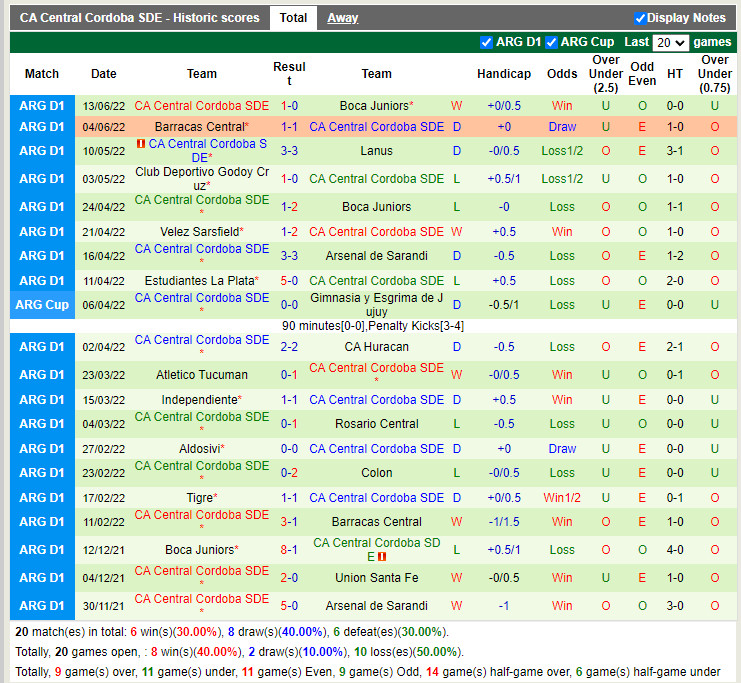Image resolution: width=741 pixels, height=683 pixels.
Task: Click the Handicap column header
Action: point(504,74)
